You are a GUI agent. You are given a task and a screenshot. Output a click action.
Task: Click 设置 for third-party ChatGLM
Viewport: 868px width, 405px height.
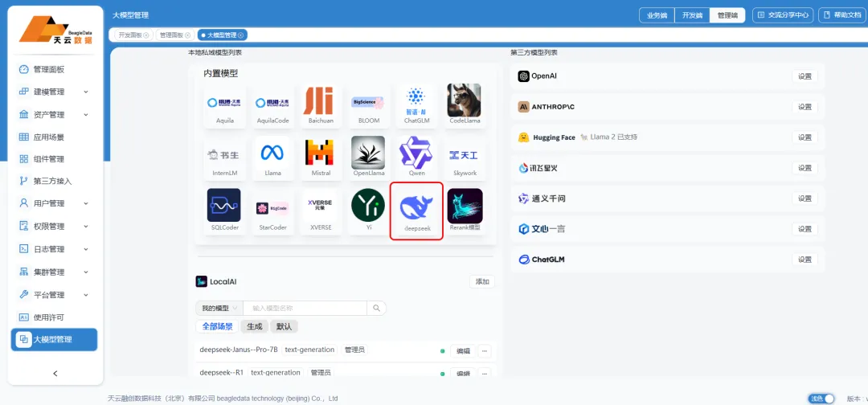tap(805, 259)
